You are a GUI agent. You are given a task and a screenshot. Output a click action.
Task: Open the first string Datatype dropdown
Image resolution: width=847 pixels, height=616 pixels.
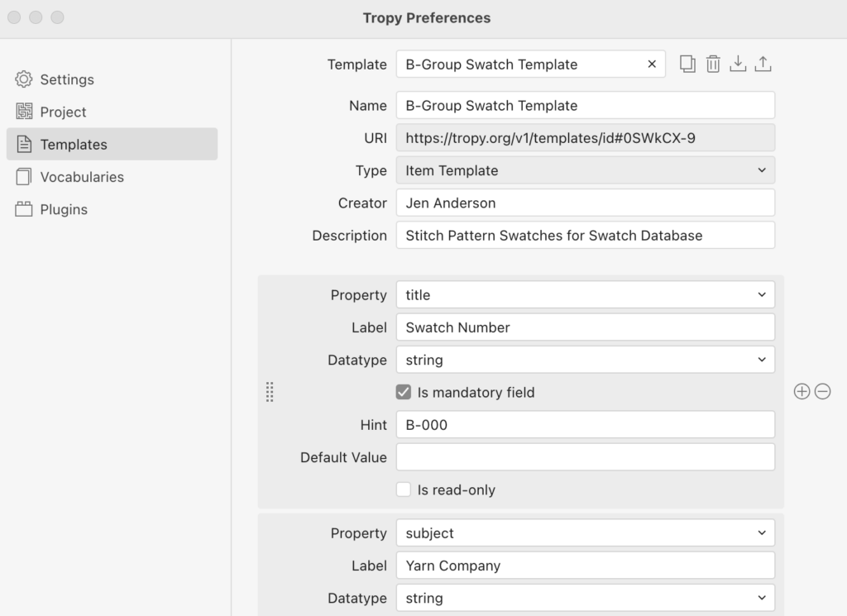(585, 360)
